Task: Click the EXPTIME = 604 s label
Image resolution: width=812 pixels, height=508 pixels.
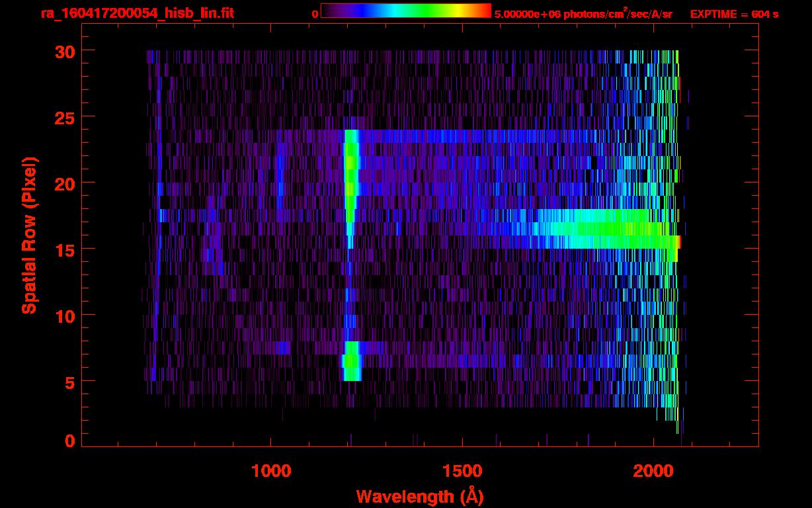Action: point(734,14)
